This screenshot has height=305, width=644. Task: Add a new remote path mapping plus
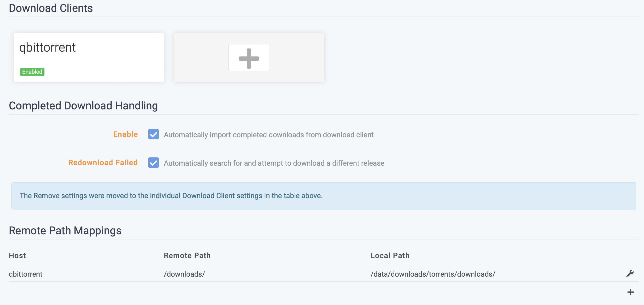click(631, 292)
